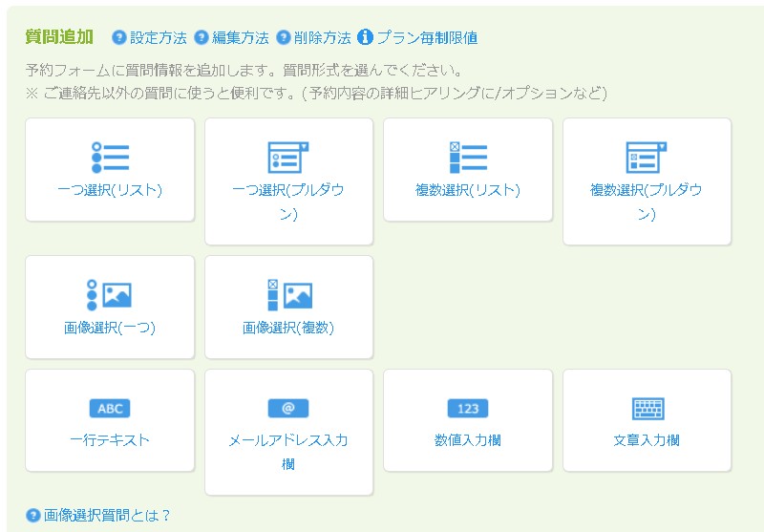This screenshot has width=764, height=532.
Task: Click the info icon beside プラン毎制限値
Action: [x=365, y=38]
